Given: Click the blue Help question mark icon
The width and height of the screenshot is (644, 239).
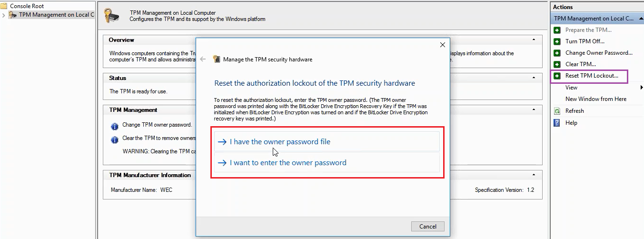Looking at the screenshot, I should [557, 123].
